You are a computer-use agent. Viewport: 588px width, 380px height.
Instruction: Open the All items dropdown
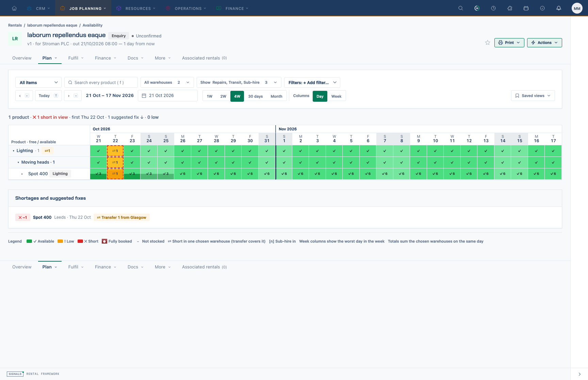pos(38,82)
